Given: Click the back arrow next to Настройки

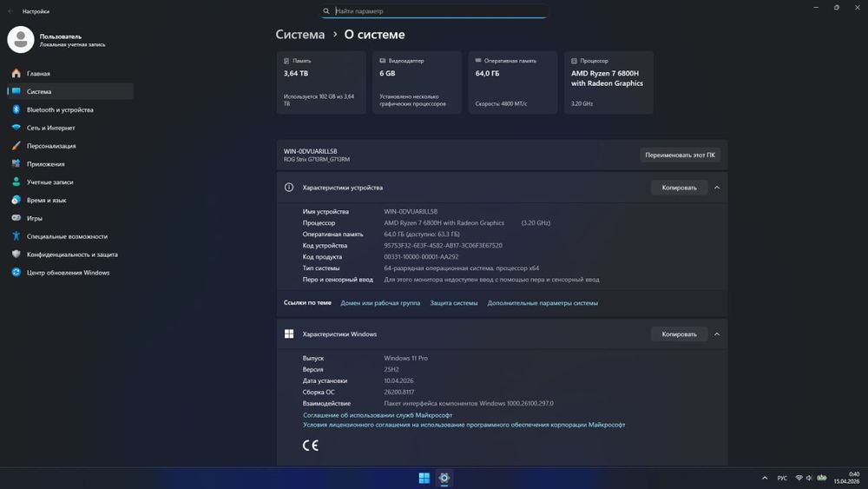Looking at the screenshot, I should pos(10,11).
